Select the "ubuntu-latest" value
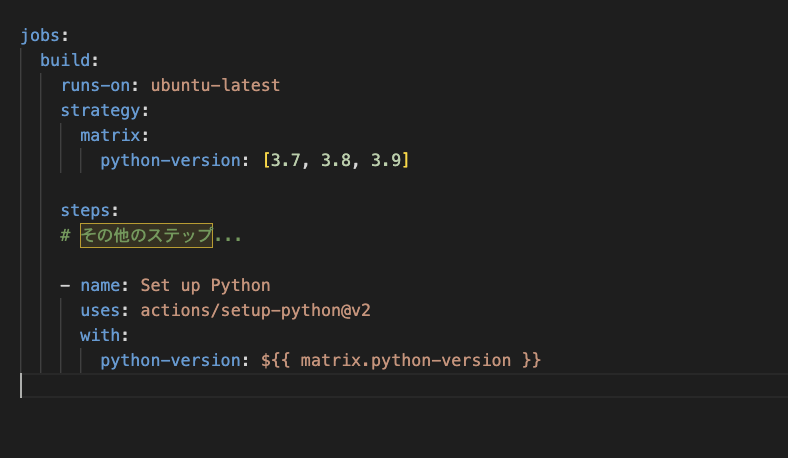Screen dimensions: 788x458 click(x=215, y=85)
